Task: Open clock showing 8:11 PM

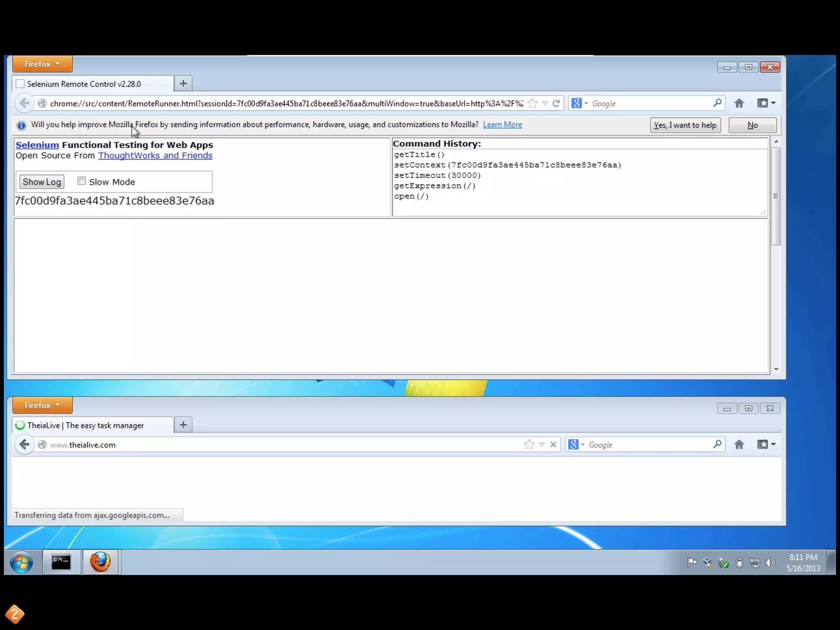Action: [803, 563]
